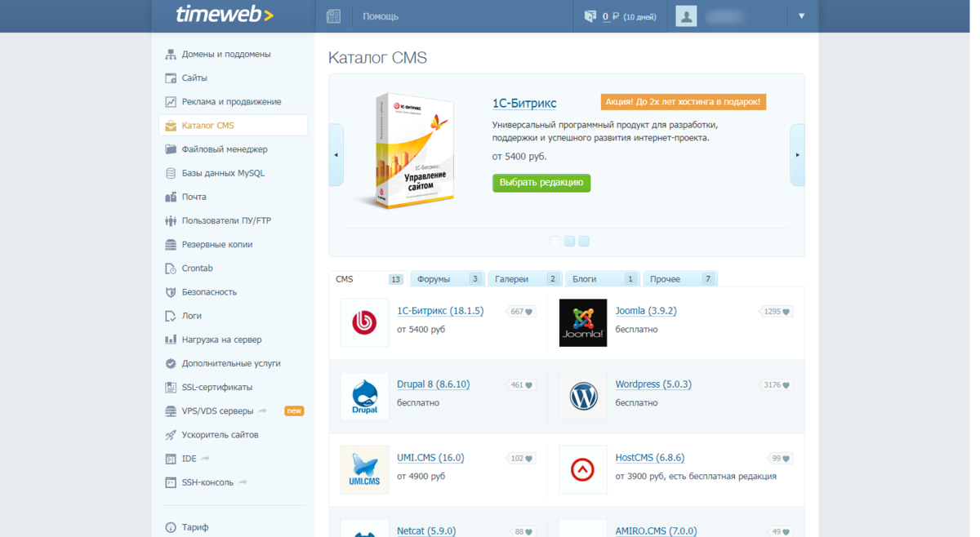980x537 pixels.
Task: Click the Базы данных MySQL icon
Action: click(x=171, y=173)
